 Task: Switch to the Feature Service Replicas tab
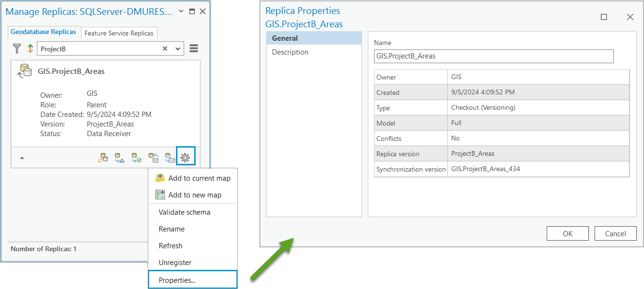point(119,33)
